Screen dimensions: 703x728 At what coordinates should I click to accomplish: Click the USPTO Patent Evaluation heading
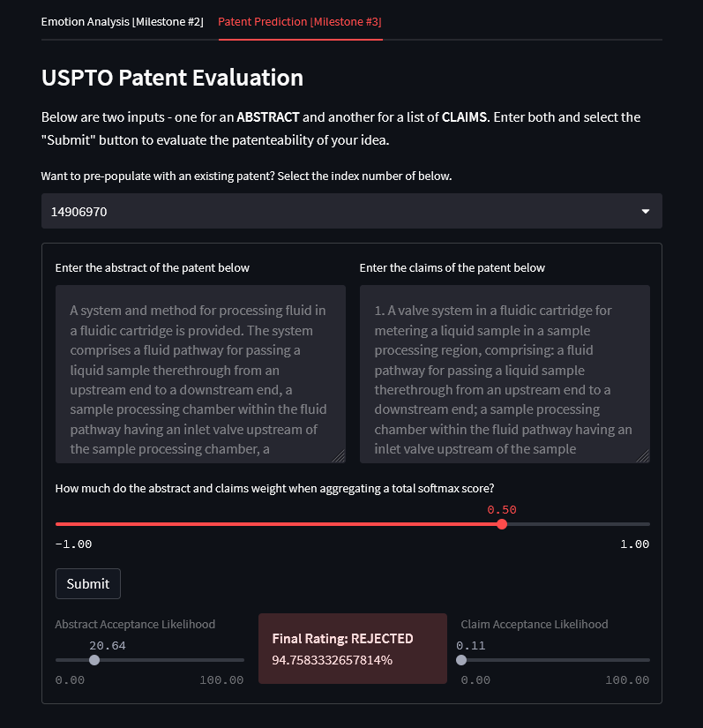pos(172,78)
